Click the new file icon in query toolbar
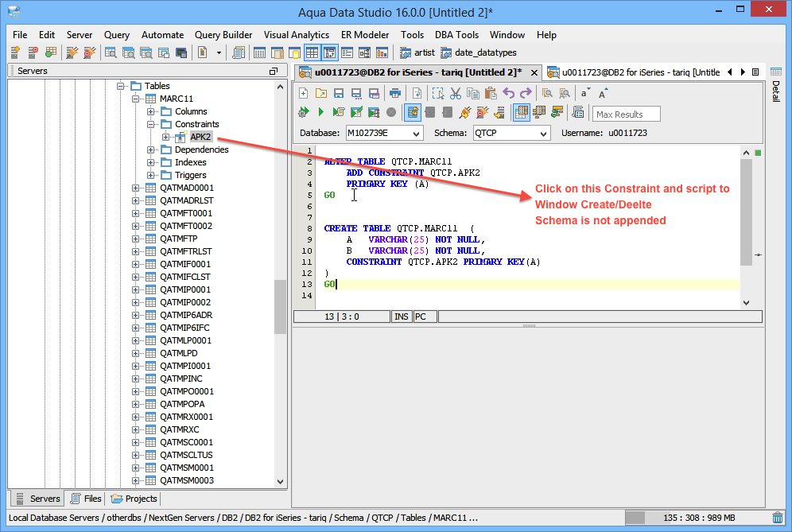 click(304, 94)
